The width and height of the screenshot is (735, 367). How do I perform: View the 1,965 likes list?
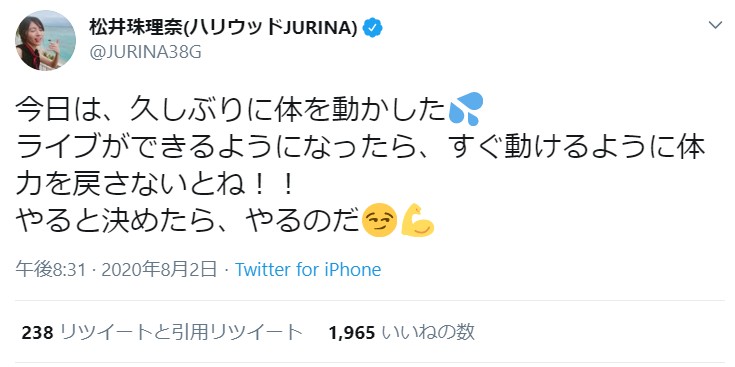coord(402,332)
